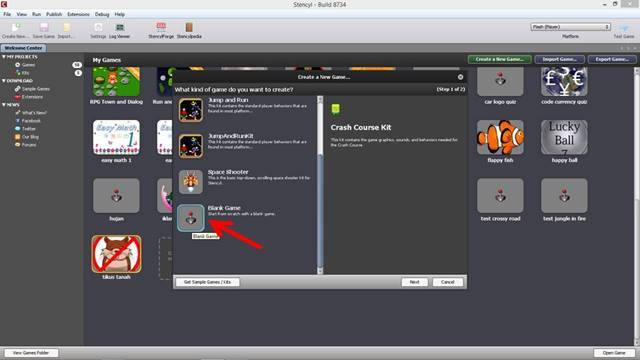This screenshot has height=360, width=640.
Task: Select the easy math 1 game thumbnail
Action: (116, 138)
